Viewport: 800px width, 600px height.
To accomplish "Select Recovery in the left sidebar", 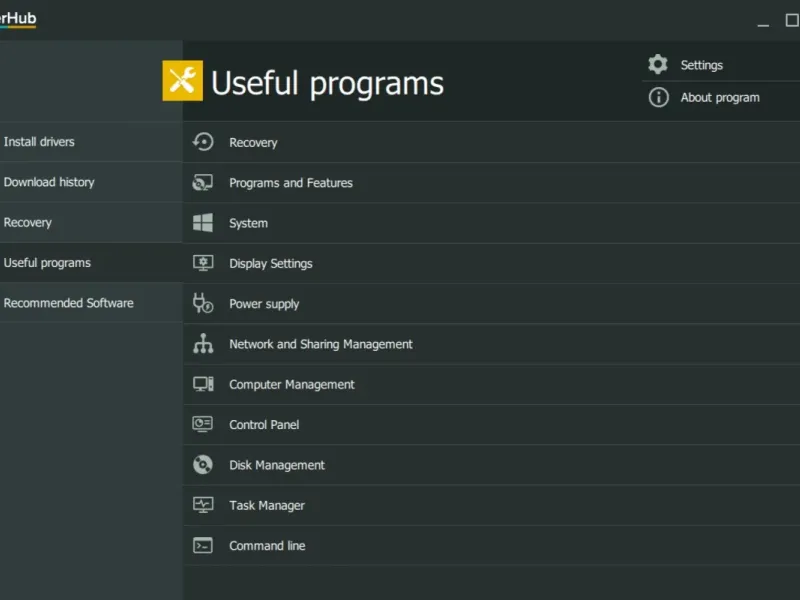I will pos(28,223).
